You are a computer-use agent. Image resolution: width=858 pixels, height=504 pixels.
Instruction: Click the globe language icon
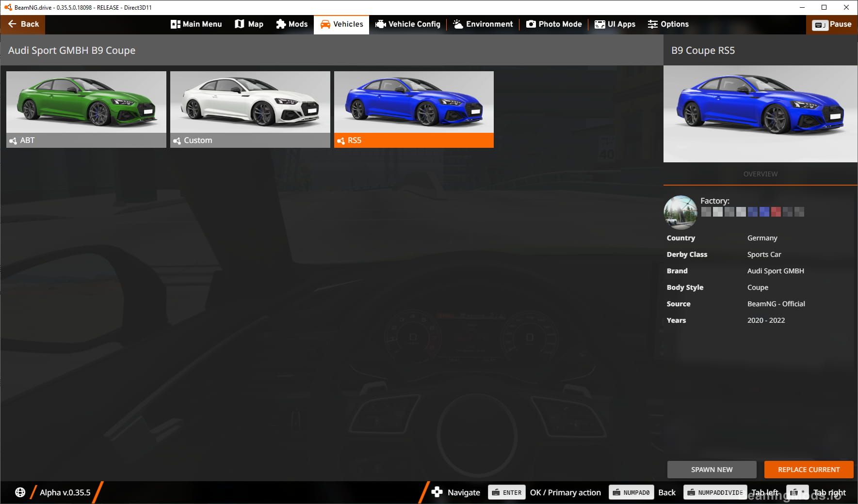[x=20, y=492]
